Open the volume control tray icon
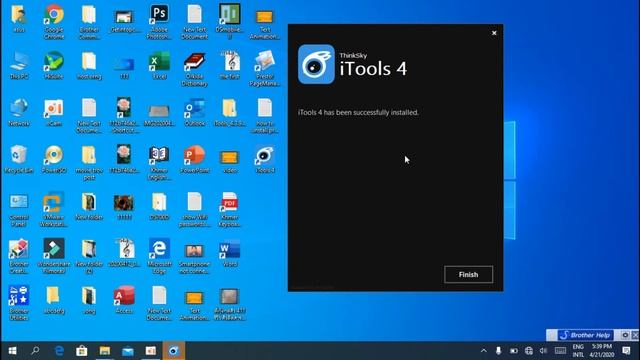The width and height of the screenshot is (640, 360). click(543, 351)
